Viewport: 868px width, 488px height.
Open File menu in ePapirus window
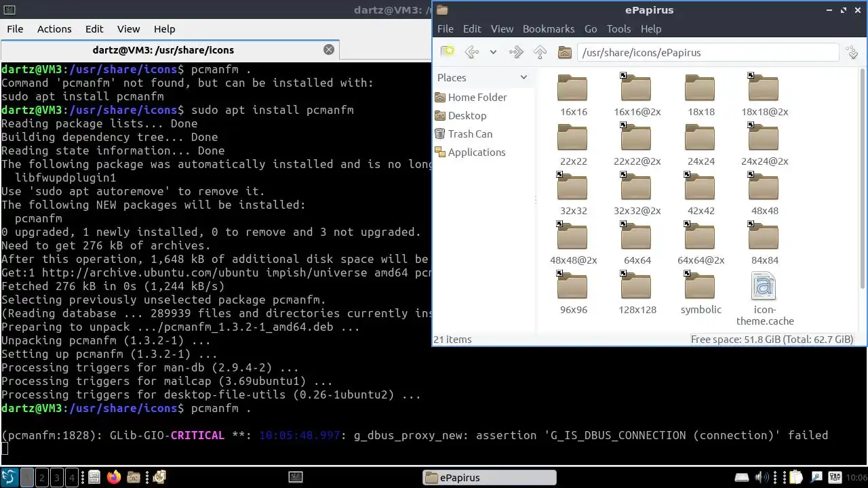click(x=446, y=29)
